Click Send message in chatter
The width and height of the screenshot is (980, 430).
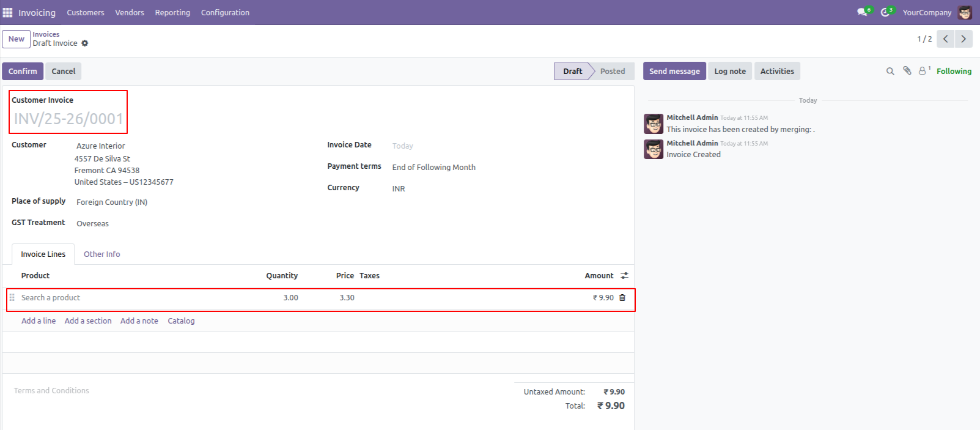[674, 71]
